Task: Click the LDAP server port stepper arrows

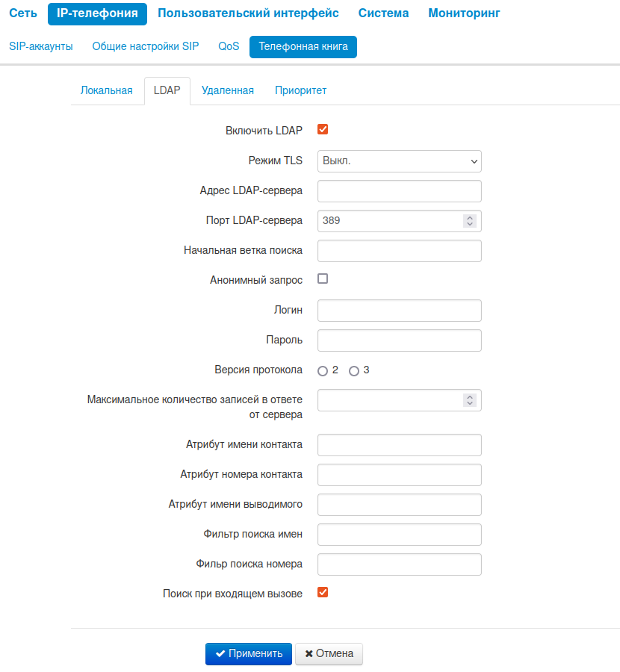Action: point(469,221)
